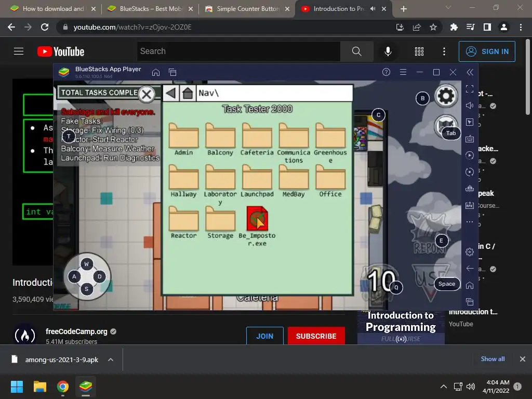Click the Install APK sidebar icon
The height and width of the screenshot is (399, 532).
pyautogui.click(x=470, y=205)
